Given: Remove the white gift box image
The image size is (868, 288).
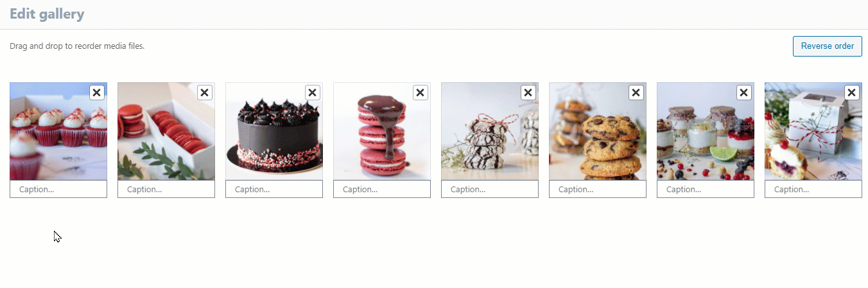Looking at the screenshot, I should 851,93.
